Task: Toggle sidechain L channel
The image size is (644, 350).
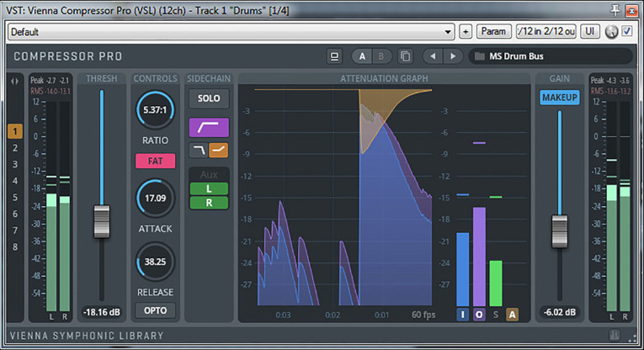Action: (x=209, y=188)
